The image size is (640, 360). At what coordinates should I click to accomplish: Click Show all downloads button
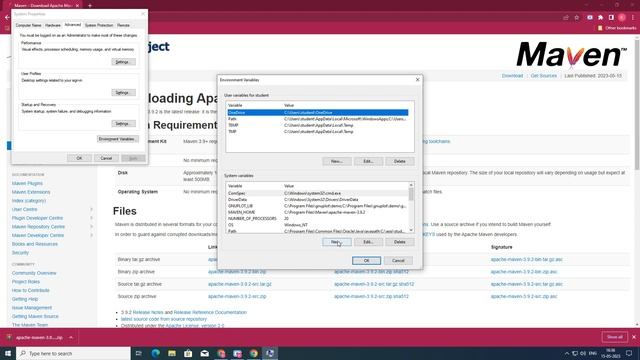(x=614, y=337)
